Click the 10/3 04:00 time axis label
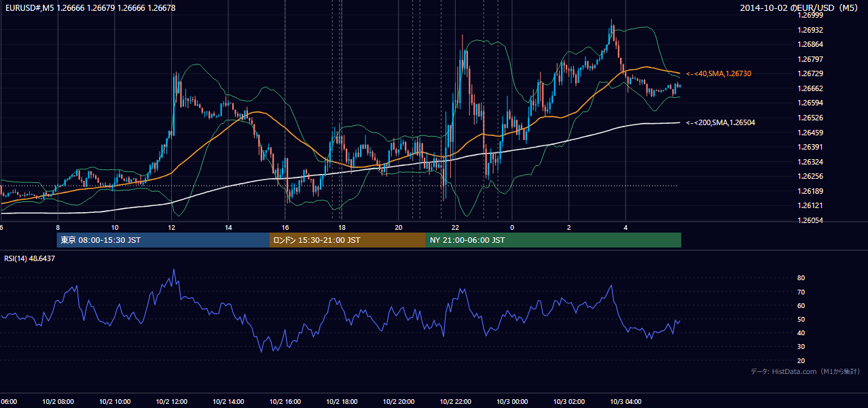 click(x=626, y=401)
